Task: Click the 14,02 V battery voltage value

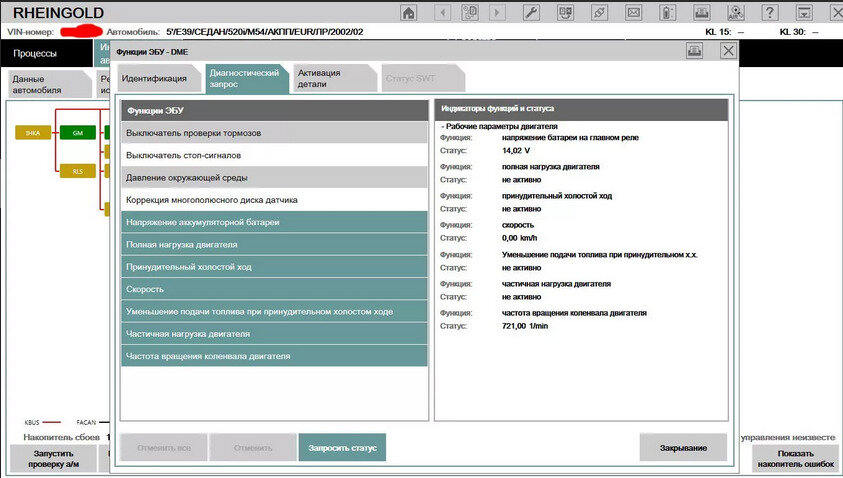Action: (516, 151)
